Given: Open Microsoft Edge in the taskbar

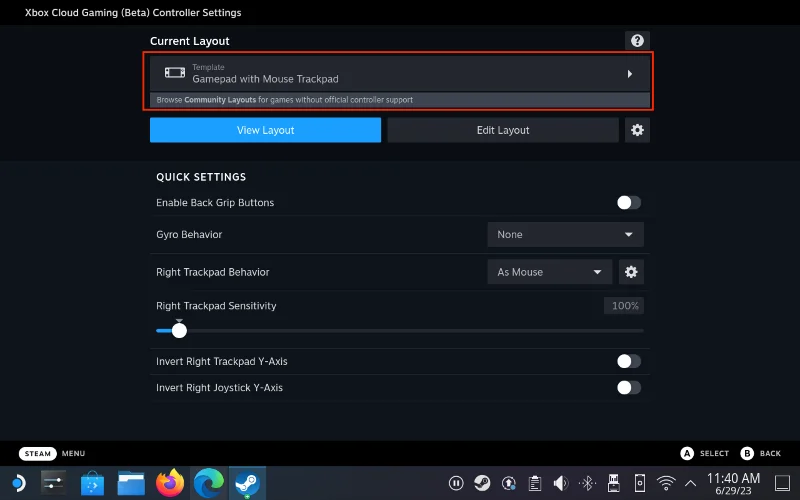Looking at the screenshot, I should point(209,483).
